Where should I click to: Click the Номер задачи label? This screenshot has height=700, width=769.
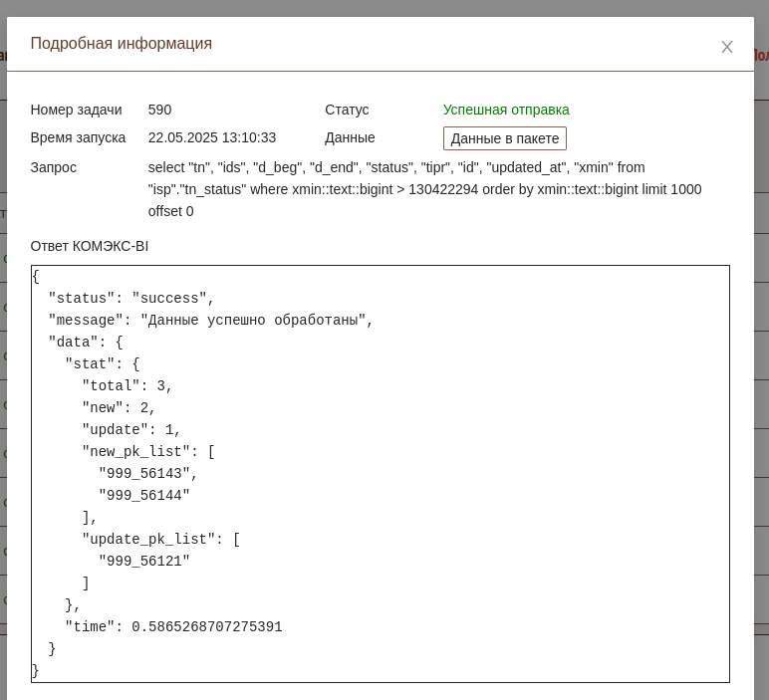point(76,110)
